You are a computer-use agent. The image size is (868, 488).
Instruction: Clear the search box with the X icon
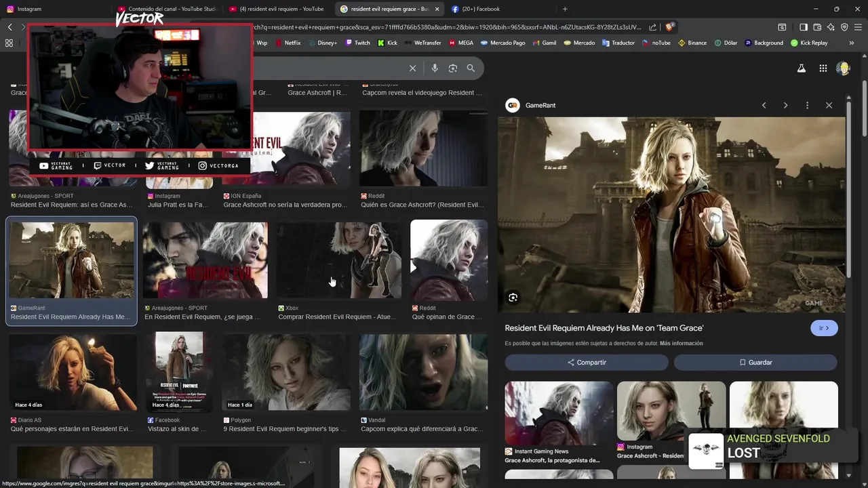click(412, 68)
